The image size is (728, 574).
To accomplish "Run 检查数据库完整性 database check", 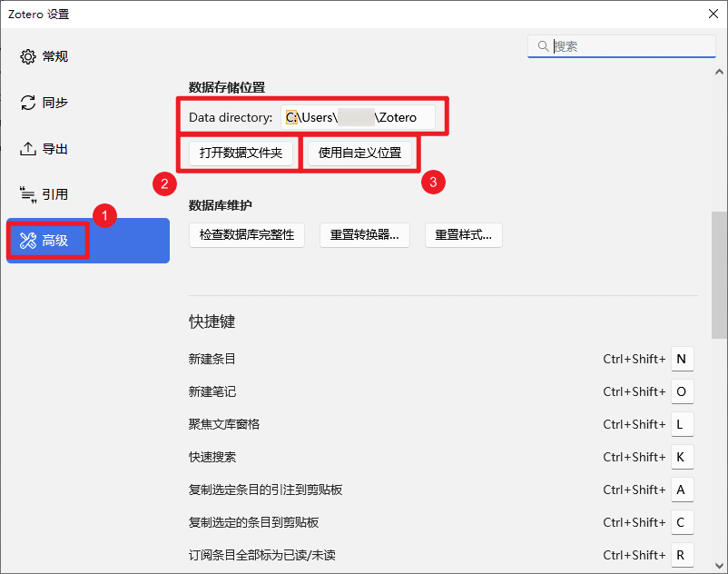I will click(x=246, y=234).
